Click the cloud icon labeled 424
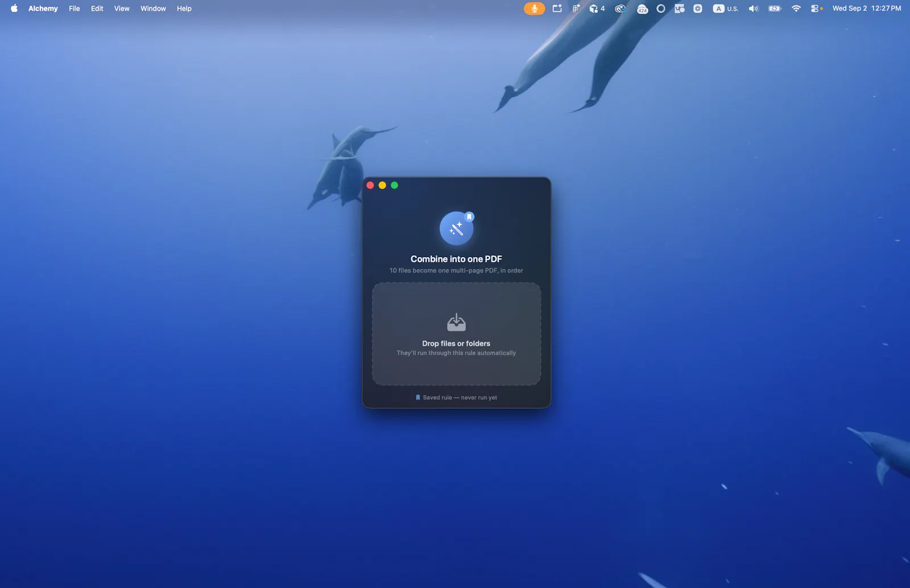Viewport: 910px width, 588px height. click(642, 9)
